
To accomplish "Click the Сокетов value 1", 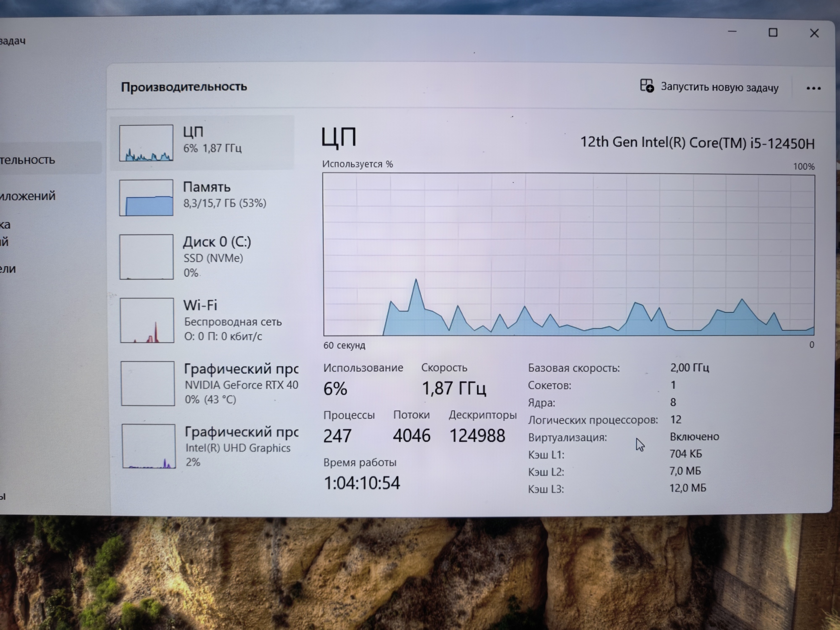I will [x=673, y=385].
